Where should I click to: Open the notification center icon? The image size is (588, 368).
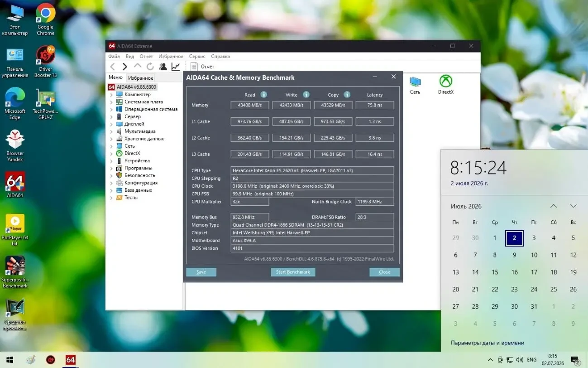[x=575, y=360]
